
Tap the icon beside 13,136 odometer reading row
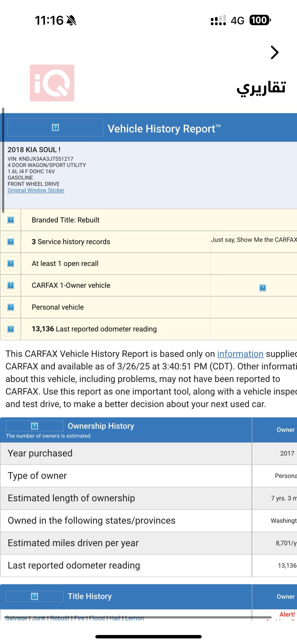(11, 329)
